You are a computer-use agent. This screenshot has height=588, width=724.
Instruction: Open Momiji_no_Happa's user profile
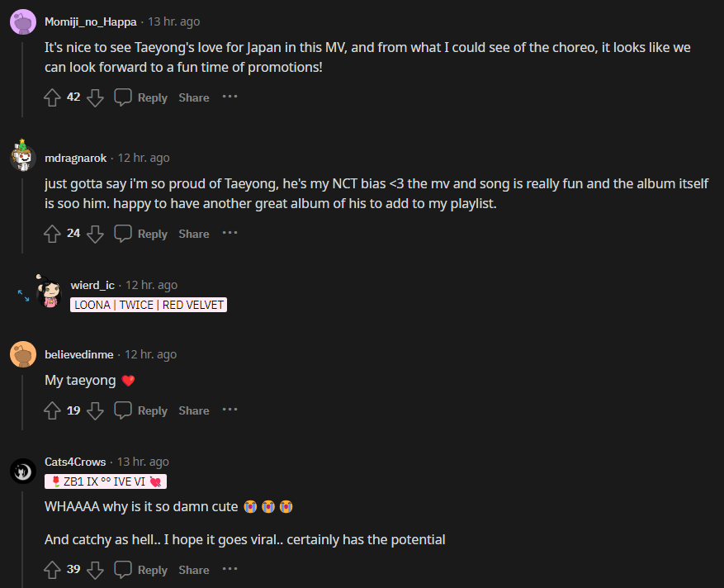click(x=92, y=21)
